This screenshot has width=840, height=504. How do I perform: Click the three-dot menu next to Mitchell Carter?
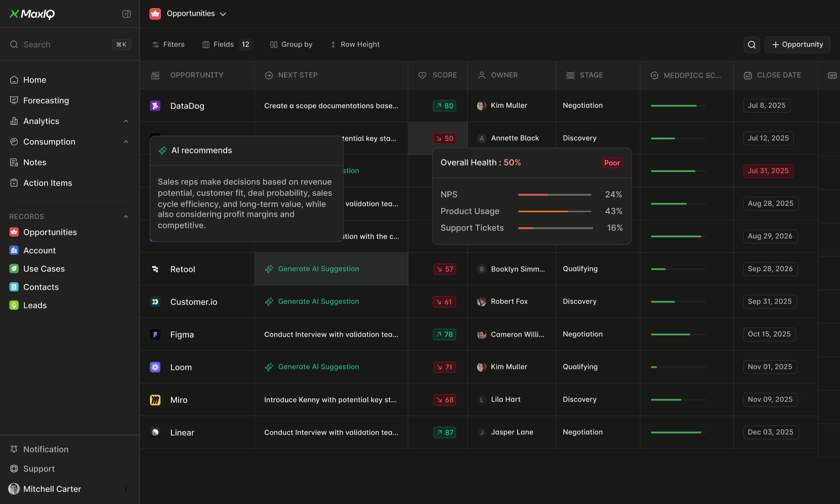click(x=125, y=489)
